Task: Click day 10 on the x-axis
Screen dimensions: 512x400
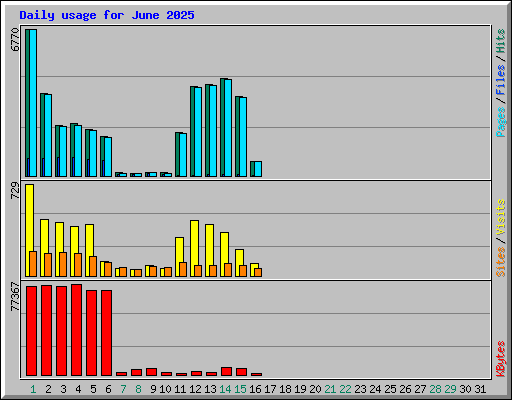Action: [x=165, y=389]
